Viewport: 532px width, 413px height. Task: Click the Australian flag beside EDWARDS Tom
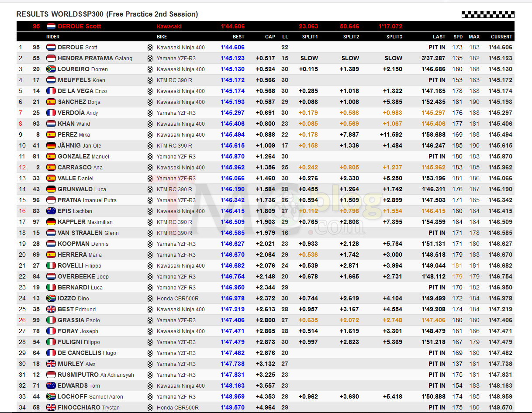click(51, 385)
